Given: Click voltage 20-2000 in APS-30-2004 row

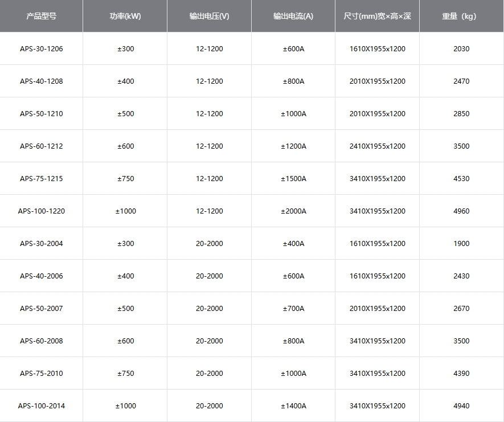Looking at the screenshot, I should coord(210,244).
